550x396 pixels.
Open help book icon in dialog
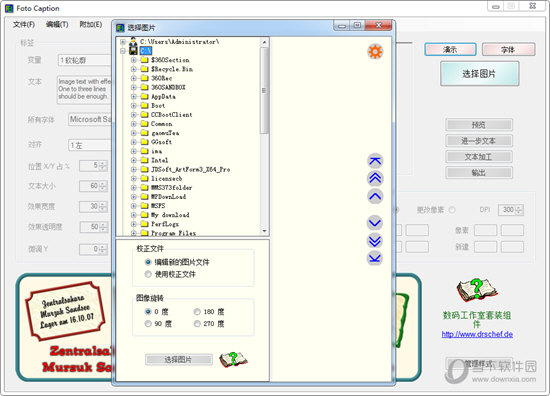tap(233, 360)
